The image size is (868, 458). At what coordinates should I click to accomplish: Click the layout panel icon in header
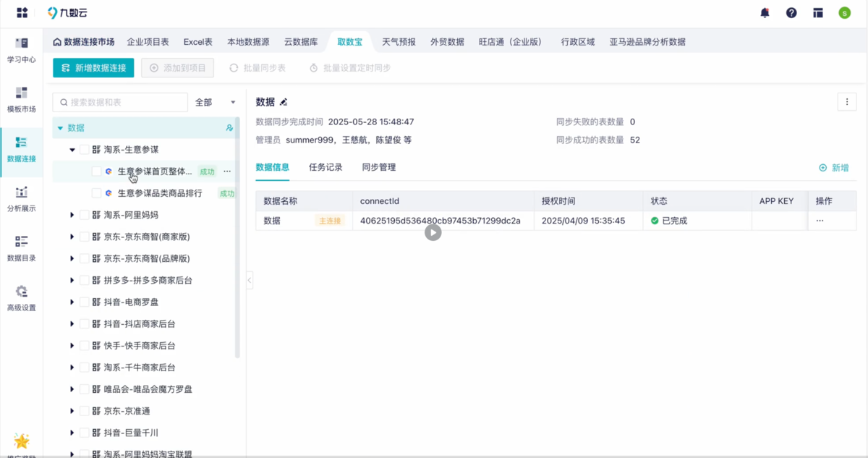[818, 12]
